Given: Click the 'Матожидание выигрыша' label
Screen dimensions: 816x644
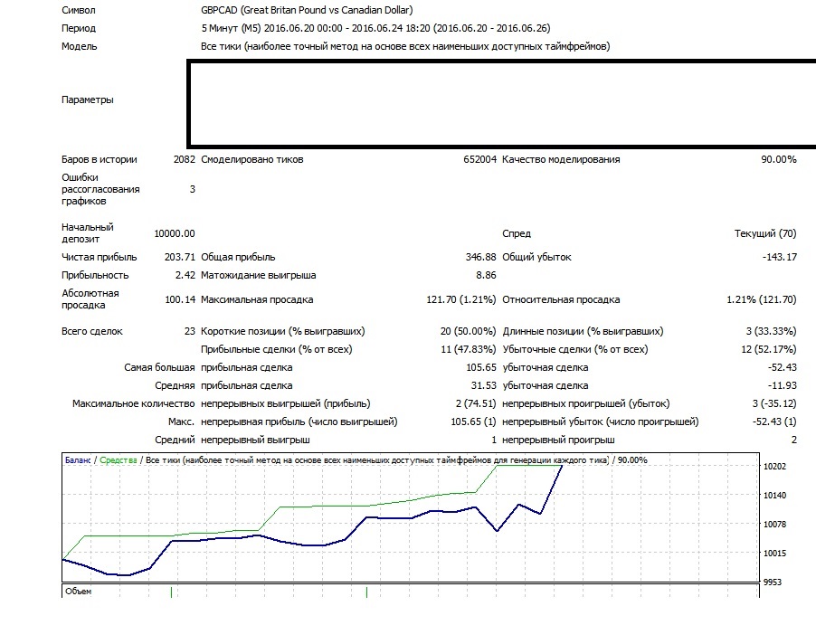Looking at the screenshot, I should click(x=258, y=275).
